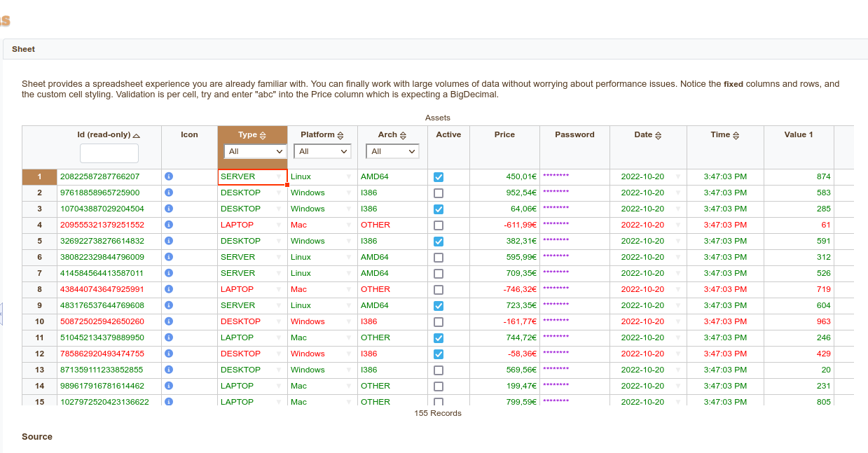Switch to the Sheet tab
The width and height of the screenshot is (868, 453).
pyautogui.click(x=23, y=49)
